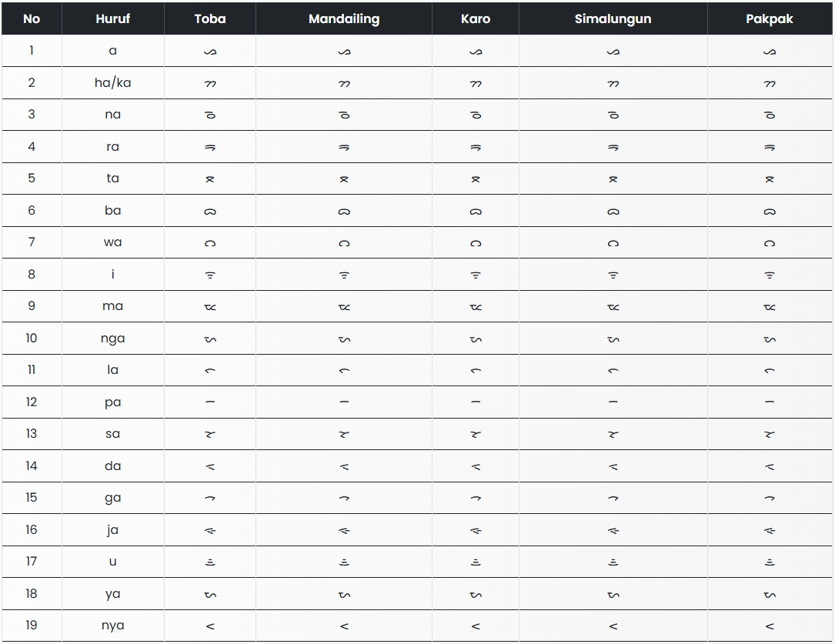
Task: Click row number 19 in the No column
Action: 32,625
